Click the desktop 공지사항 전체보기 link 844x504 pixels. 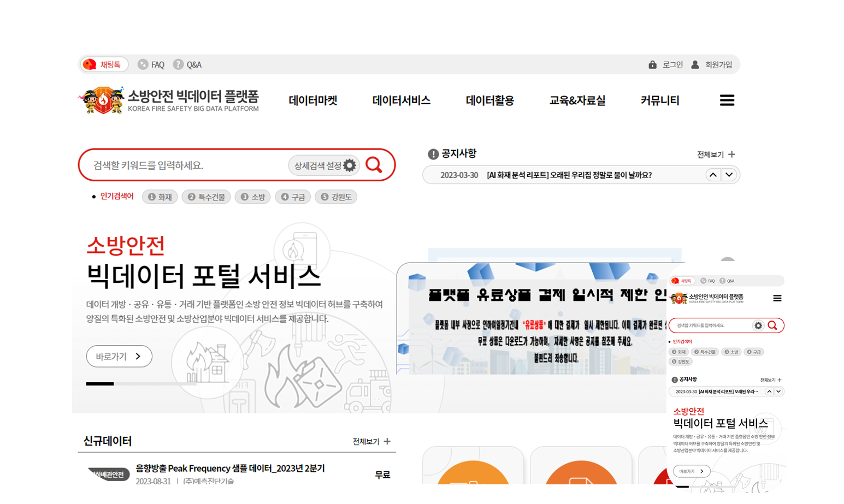[711, 155]
